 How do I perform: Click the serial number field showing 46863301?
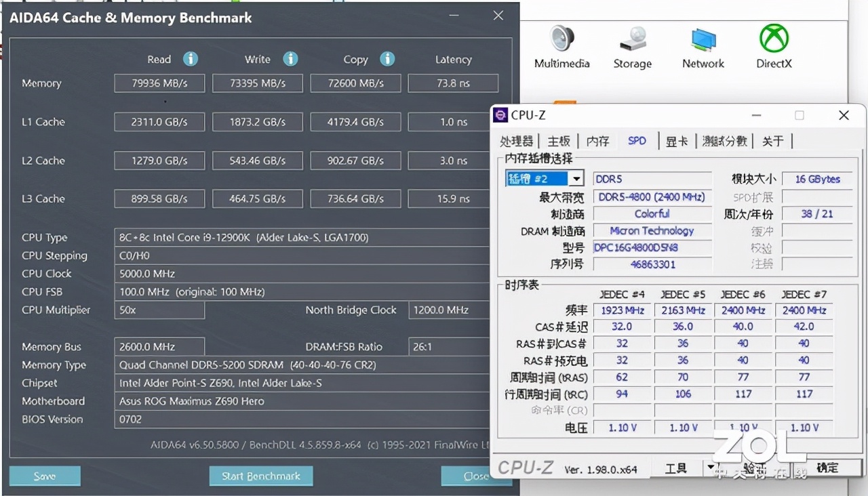[652, 264]
